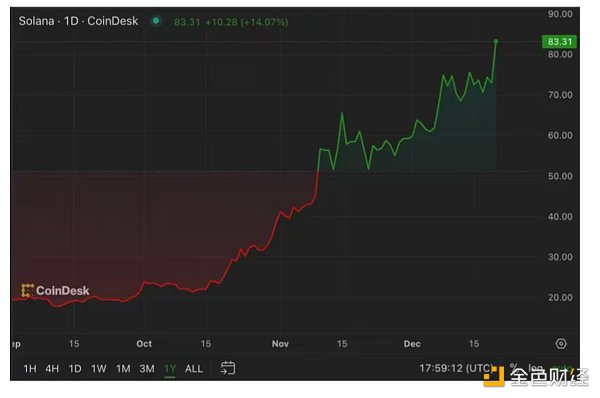Select the 1M time range
The width and height of the screenshot is (600, 398).
click(123, 369)
